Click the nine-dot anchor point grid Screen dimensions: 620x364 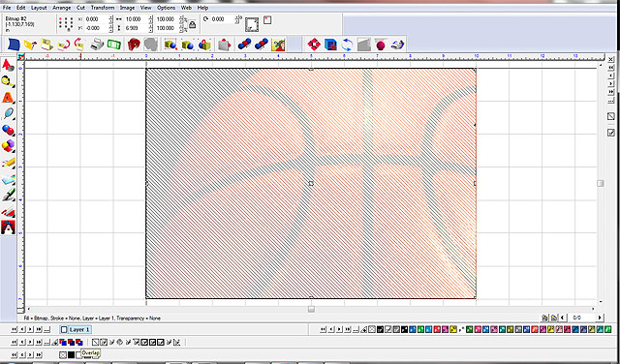pyautogui.click(x=65, y=23)
